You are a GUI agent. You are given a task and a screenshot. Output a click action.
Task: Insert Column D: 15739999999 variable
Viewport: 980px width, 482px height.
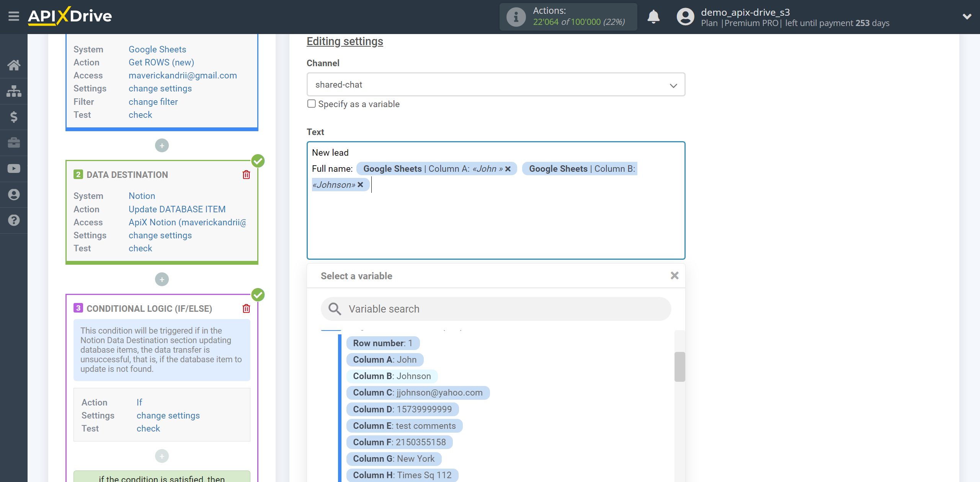[402, 409]
